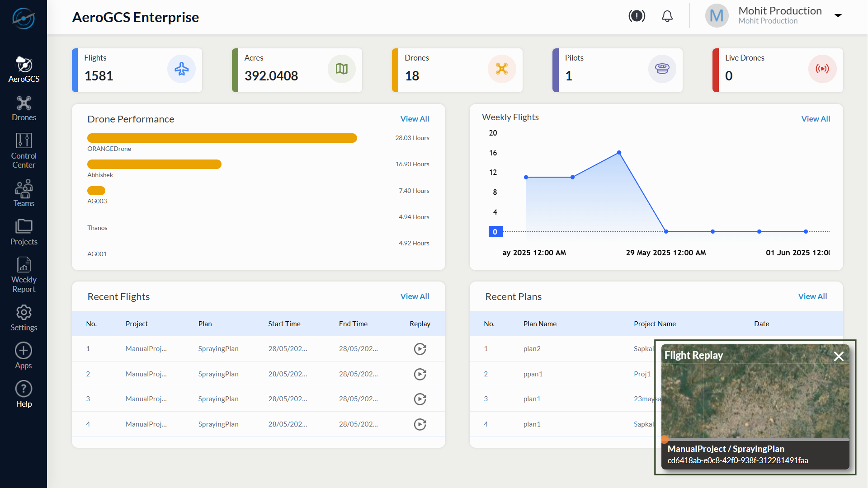This screenshot has height=488, width=868.
Task: Click the Abhishek performance bar
Action: [x=154, y=164]
